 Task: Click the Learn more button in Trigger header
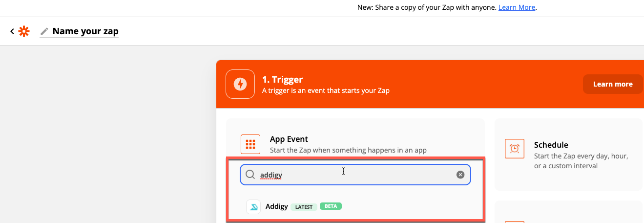click(613, 84)
